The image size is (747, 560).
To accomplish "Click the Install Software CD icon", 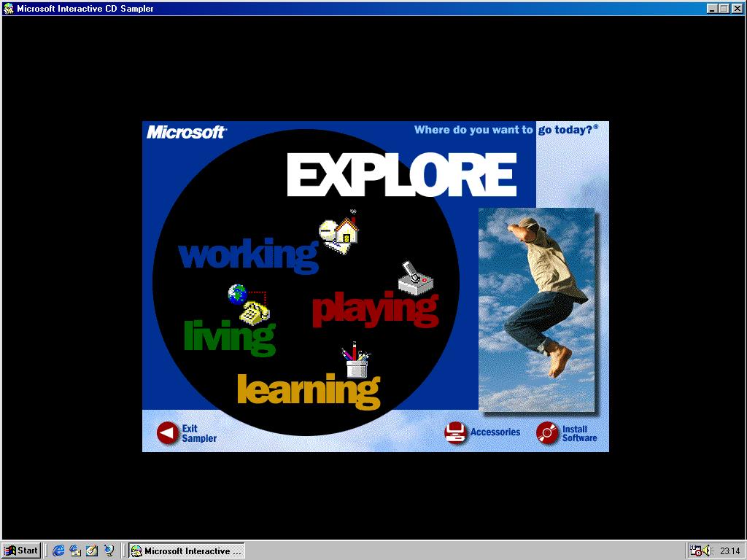I will pos(547,433).
